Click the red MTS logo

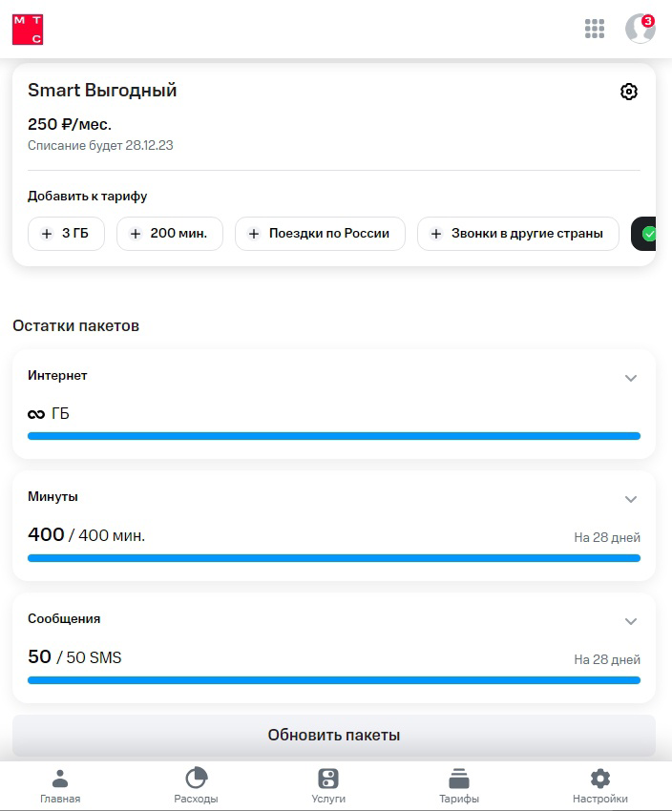coord(28,30)
